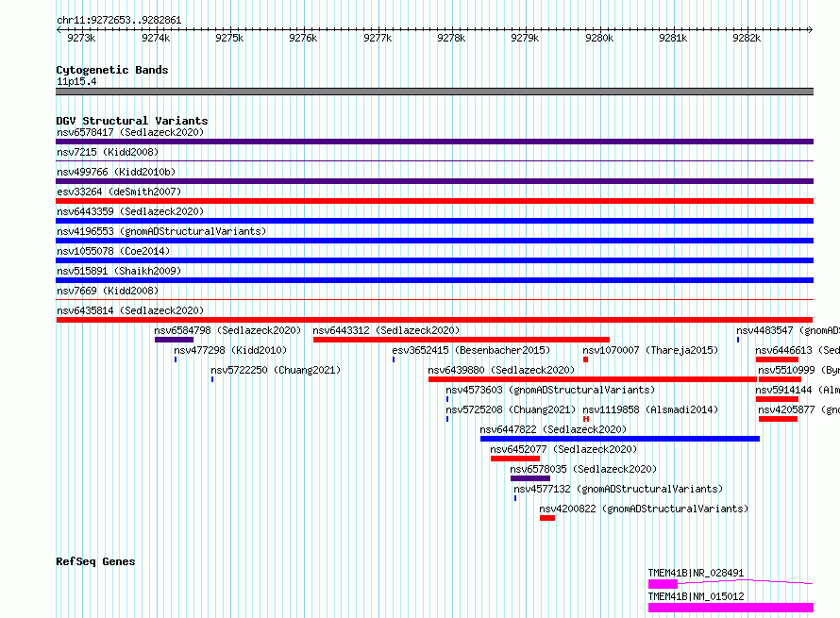Image resolution: width=840 pixels, height=618 pixels.
Task: Select the blue marker under nsv5722250
Action: pyautogui.click(x=212, y=379)
